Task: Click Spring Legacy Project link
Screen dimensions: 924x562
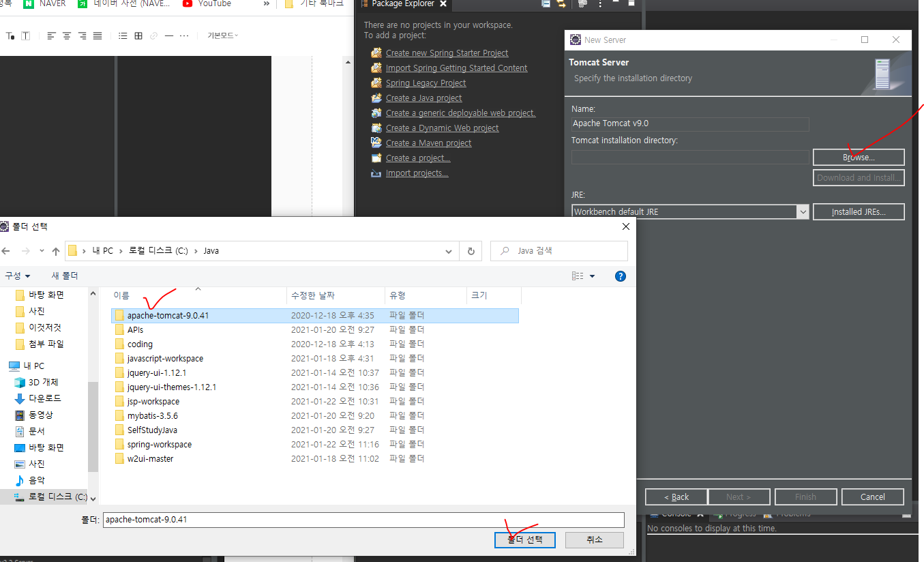Action: click(426, 83)
